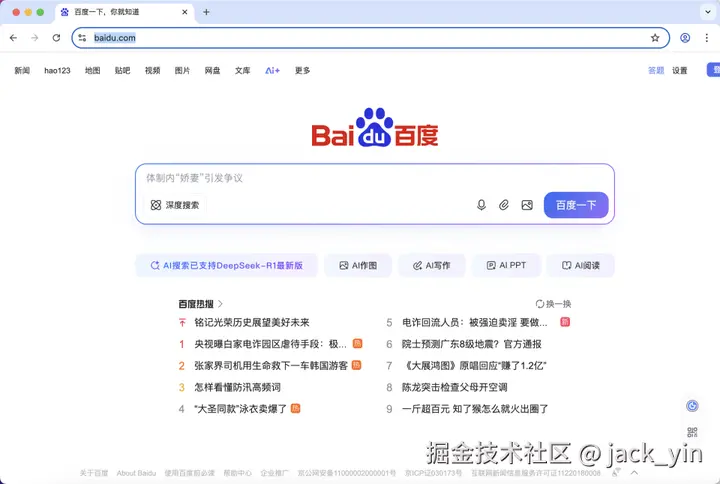Screen dimensions: 720x484
Task: Click the 答题 link
Action: 656,70
